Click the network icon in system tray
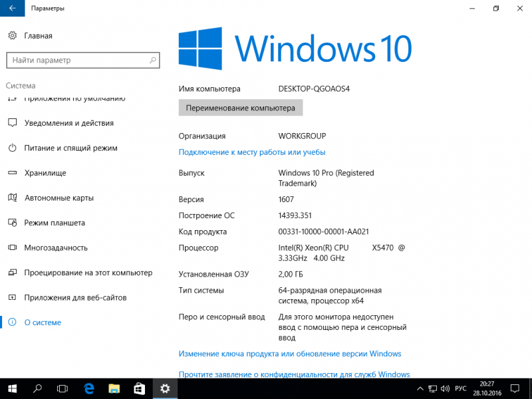The width and height of the screenshot is (532, 399). [433, 389]
